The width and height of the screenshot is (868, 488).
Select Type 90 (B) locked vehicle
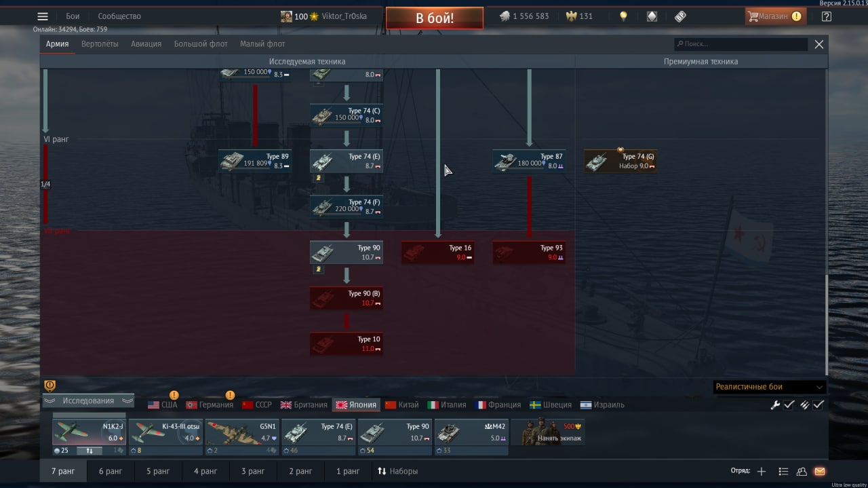(347, 298)
